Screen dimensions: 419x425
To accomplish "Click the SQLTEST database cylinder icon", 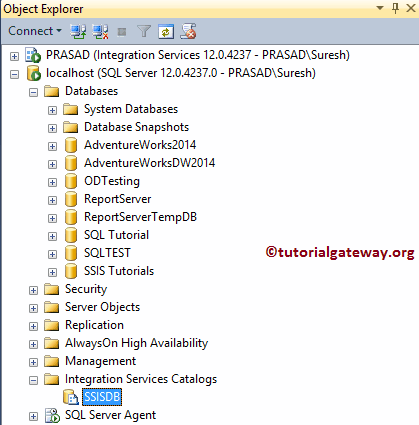I will click(x=71, y=253).
